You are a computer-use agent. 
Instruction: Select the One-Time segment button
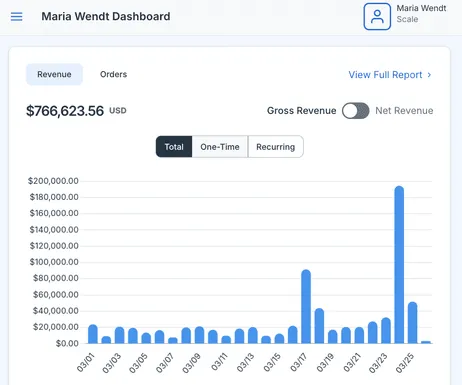point(220,147)
